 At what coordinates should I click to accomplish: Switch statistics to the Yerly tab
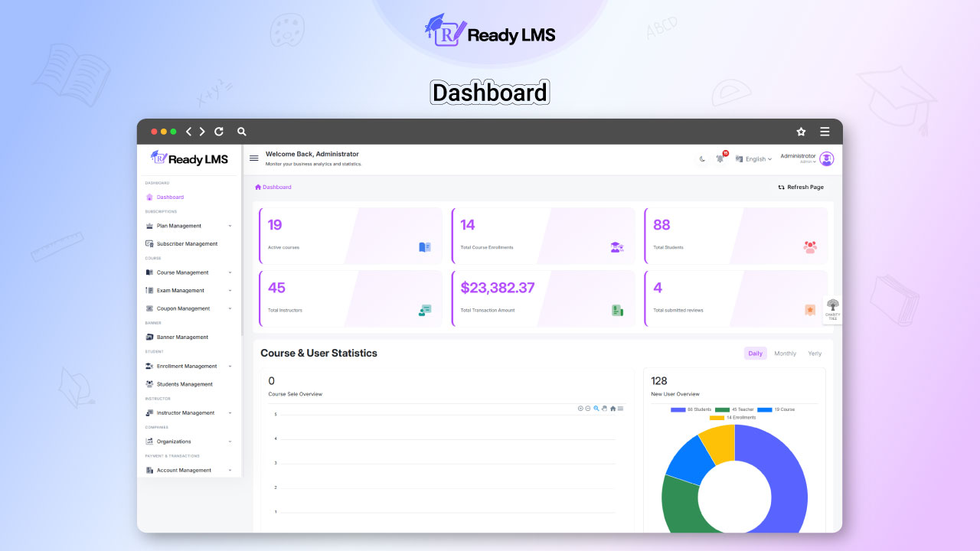815,354
